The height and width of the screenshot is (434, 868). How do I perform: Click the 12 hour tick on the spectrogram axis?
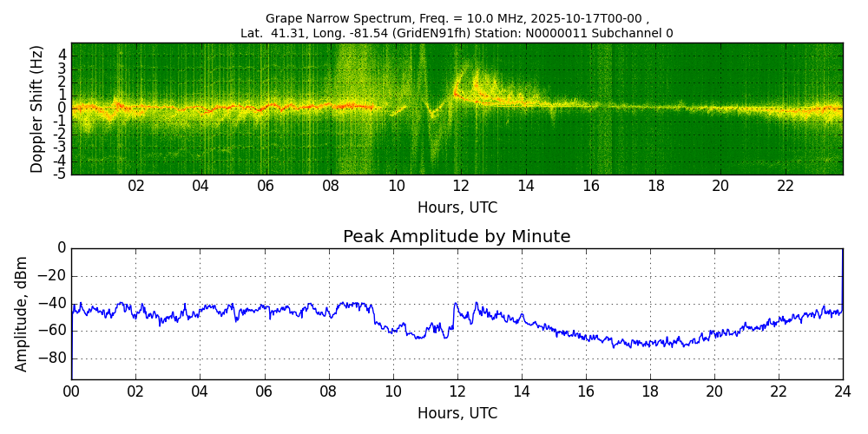pyautogui.click(x=461, y=186)
